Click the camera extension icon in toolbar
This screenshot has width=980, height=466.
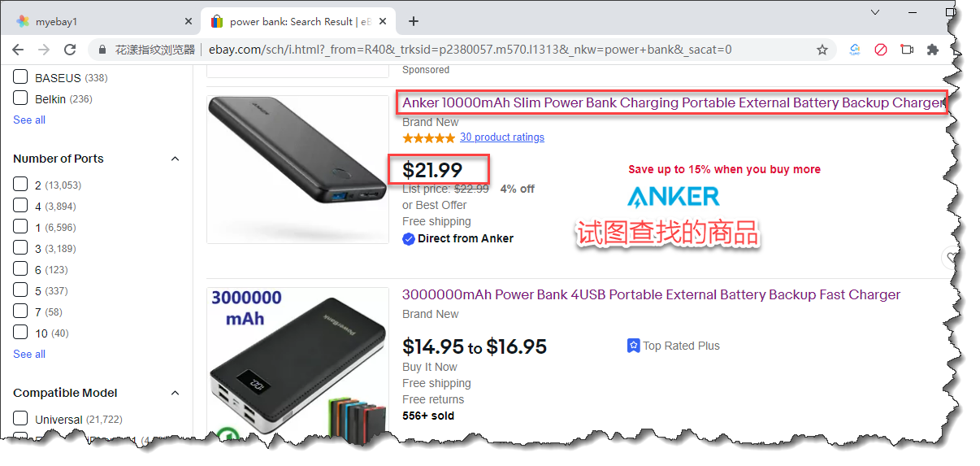(x=907, y=50)
